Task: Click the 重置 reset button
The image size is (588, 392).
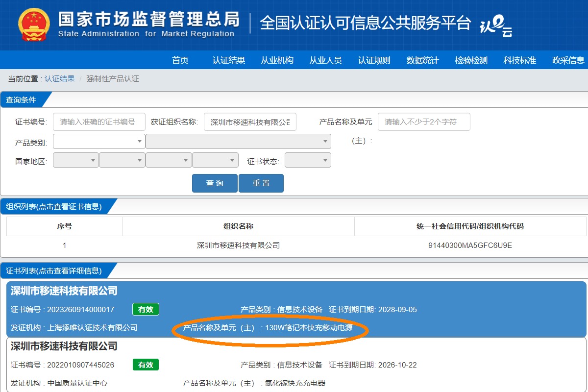Action: [x=261, y=183]
